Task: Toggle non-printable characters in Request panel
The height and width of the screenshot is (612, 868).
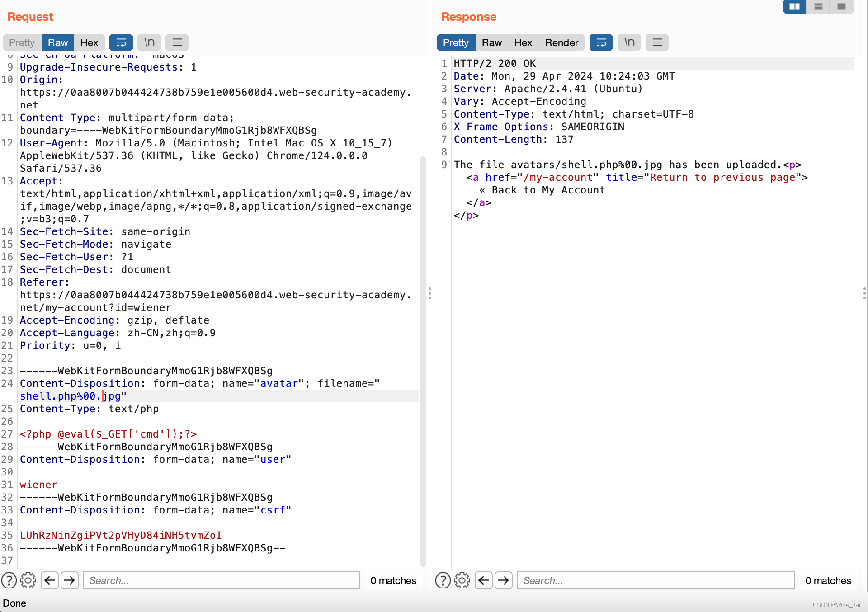Action: [x=149, y=42]
